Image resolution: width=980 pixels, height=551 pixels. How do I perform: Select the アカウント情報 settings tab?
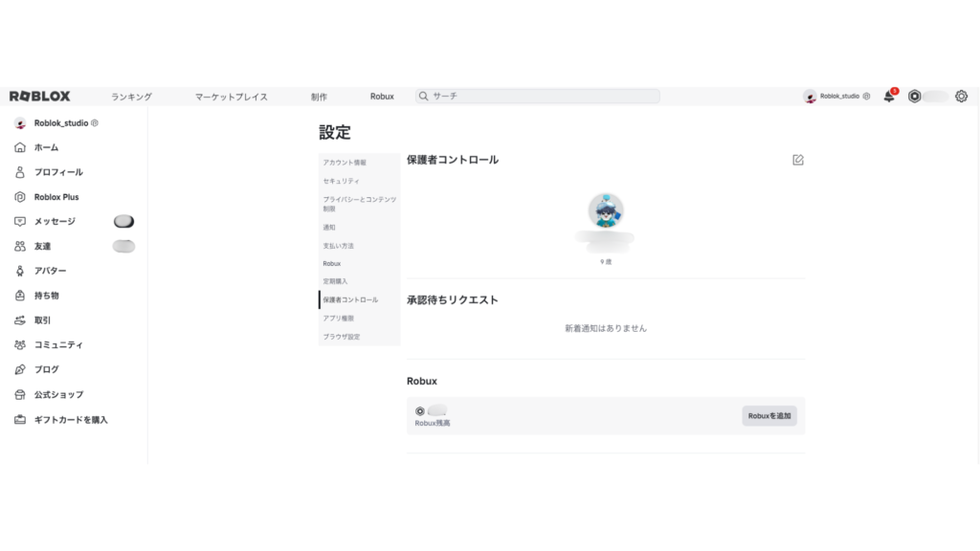point(360,163)
